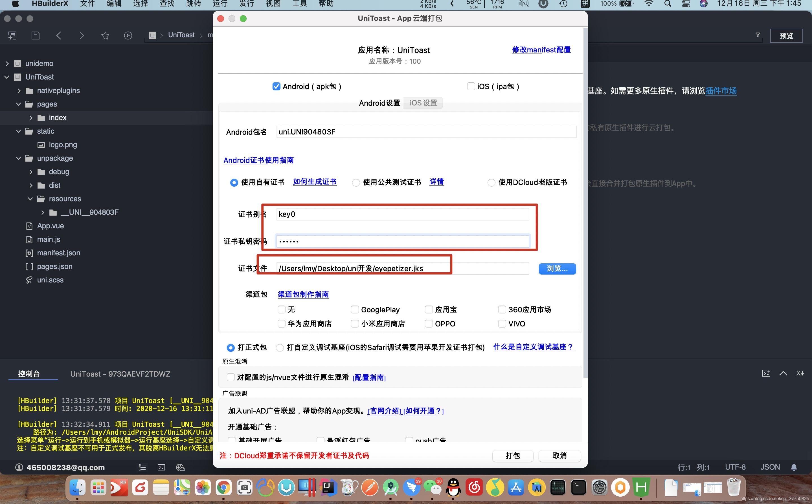Go forward with the right arrow toolbar icon
Image resolution: width=812 pixels, height=504 pixels.
(82, 35)
